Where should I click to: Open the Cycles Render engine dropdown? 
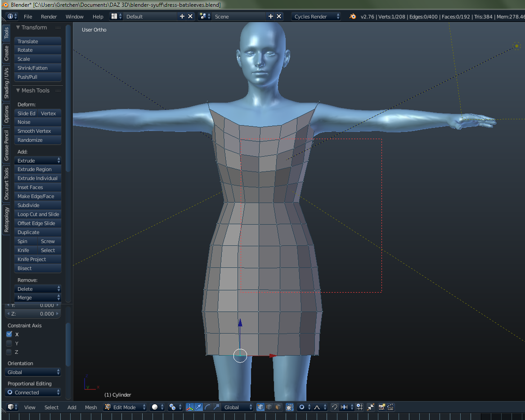[316, 16]
